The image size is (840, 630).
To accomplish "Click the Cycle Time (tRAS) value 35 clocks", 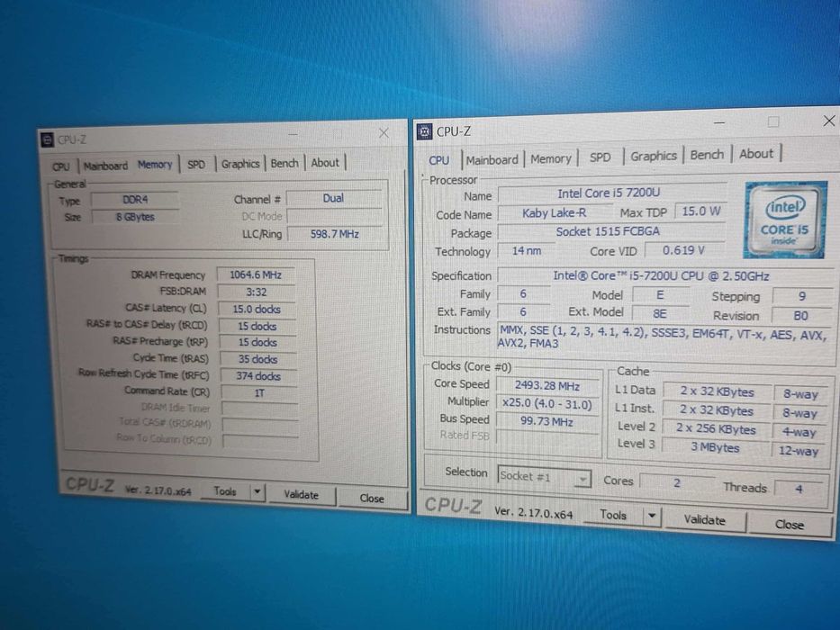I will pos(257,359).
